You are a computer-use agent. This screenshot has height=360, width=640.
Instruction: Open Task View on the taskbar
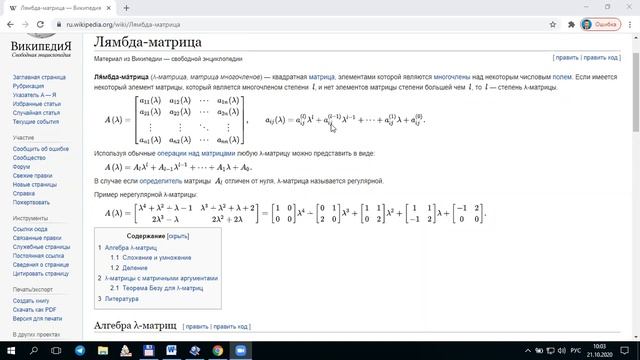pos(56,351)
